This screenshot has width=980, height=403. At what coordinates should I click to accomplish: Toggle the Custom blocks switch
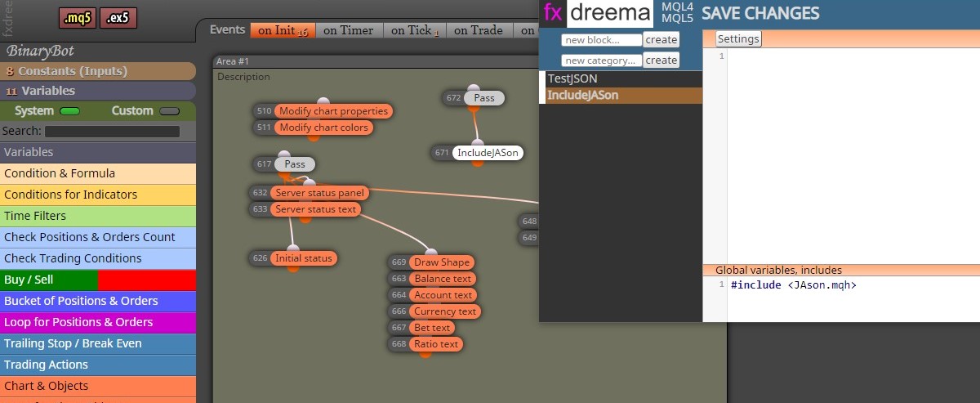pyautogui.click(x=170, y=111)
